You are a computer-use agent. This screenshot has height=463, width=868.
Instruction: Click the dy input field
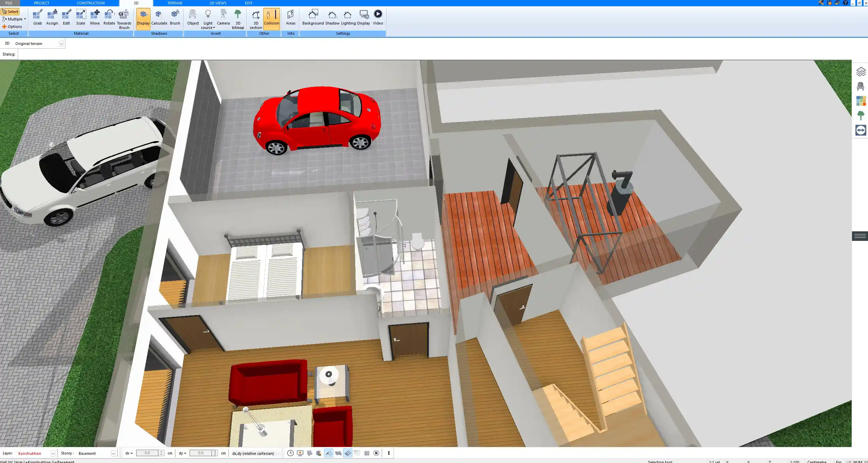(x=201, y=453)
